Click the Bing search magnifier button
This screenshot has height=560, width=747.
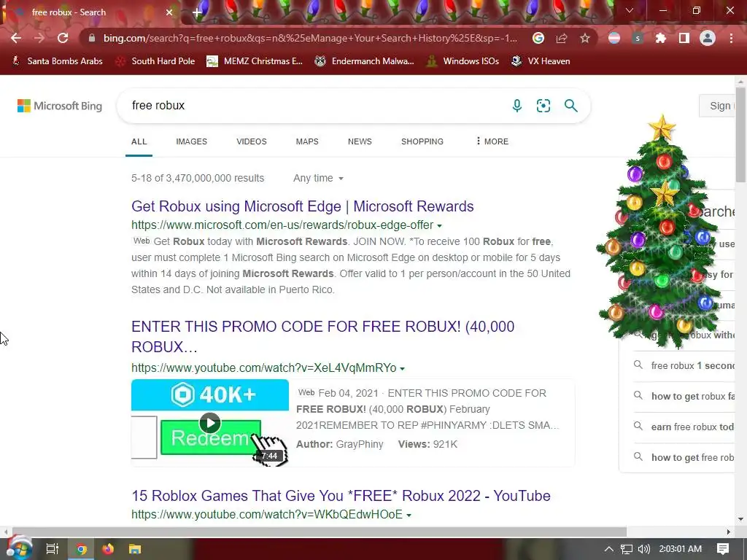[x=570, y=106]
